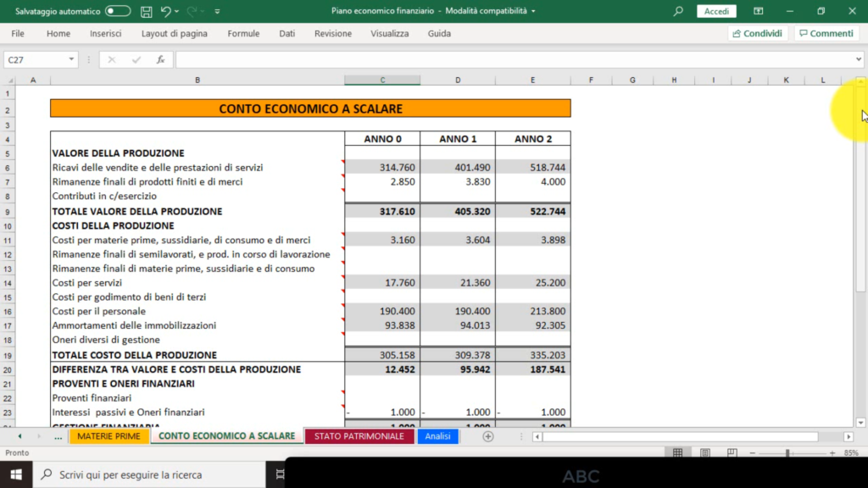Click the Windows taskbar search box
The height and width of the screenshot is (488, 868).
click(149, 474)
